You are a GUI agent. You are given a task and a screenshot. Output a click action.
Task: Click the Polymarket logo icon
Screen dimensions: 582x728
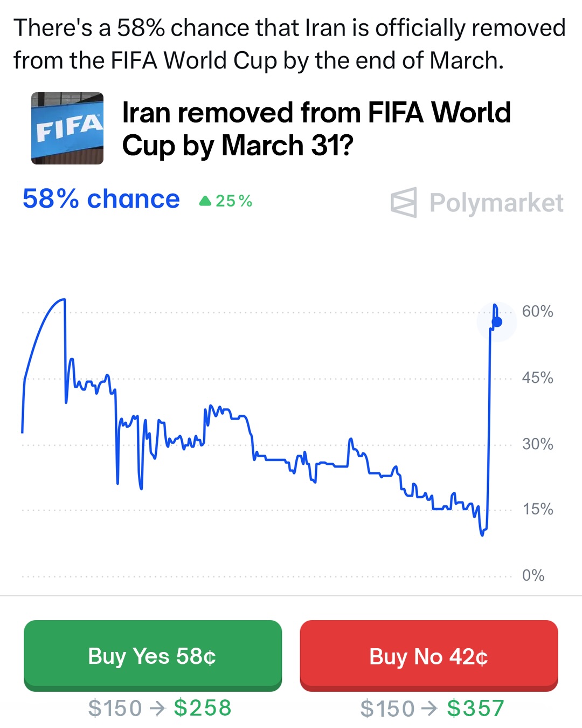coord(404,203)
